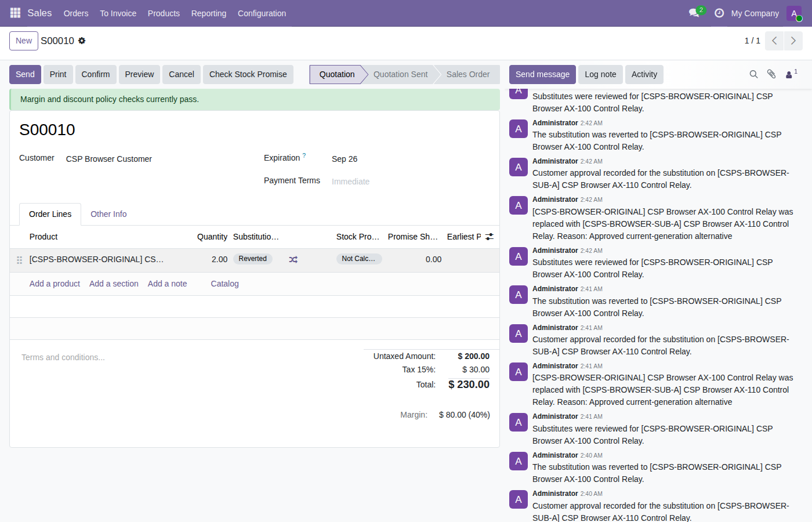Open the Payment Terms dropdown field
The width and height of the screenshot is (812, 522).
tap(409, 182)
